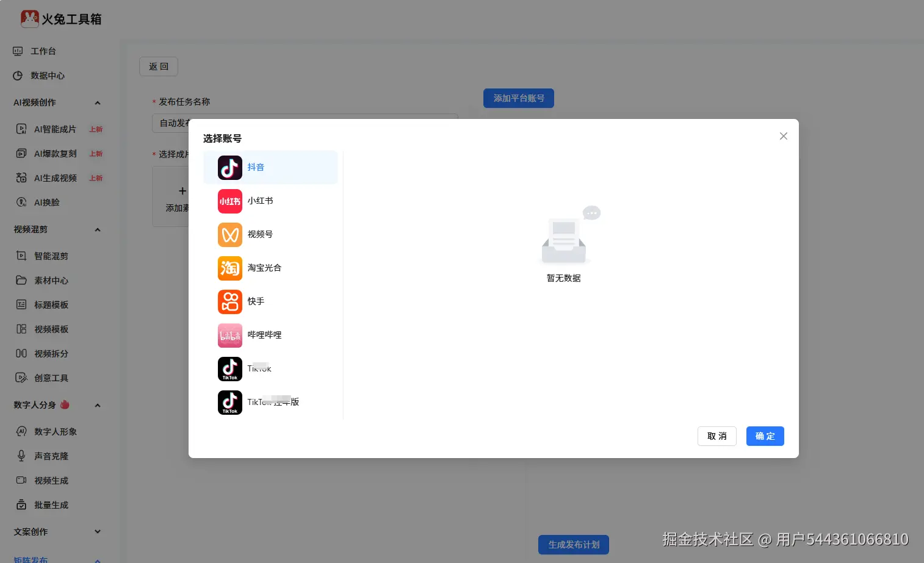This screenshot has height=563, width=924.
Task: Click the 发布任务名称 input field
Action: coord(305,123)
